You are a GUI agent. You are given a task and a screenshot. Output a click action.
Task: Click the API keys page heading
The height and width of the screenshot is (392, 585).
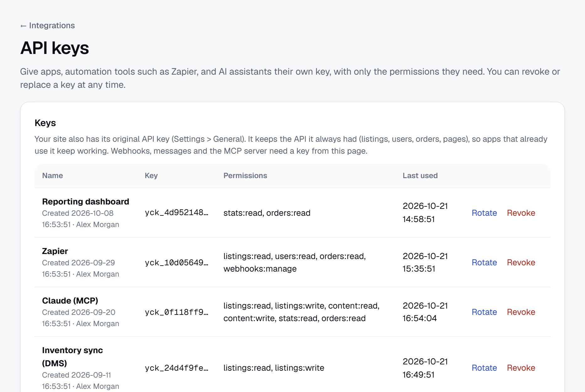coord(55,48)
